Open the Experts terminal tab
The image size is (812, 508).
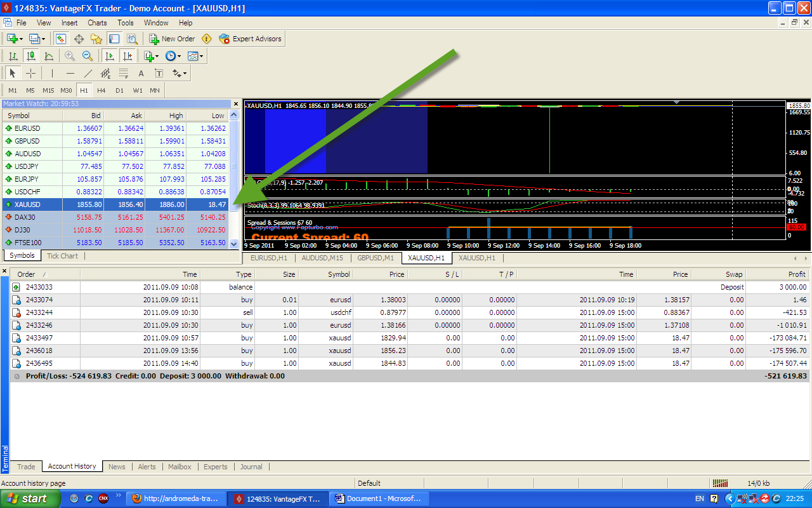coord(216,467)
